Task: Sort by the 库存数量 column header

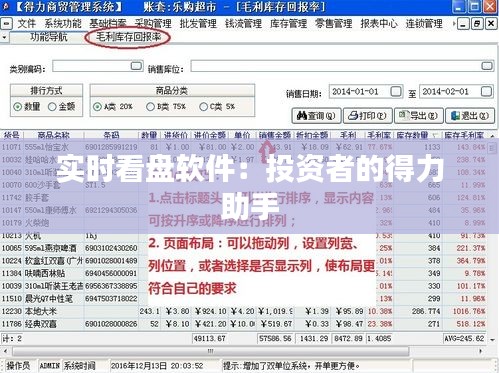Action: coord(412,135)
